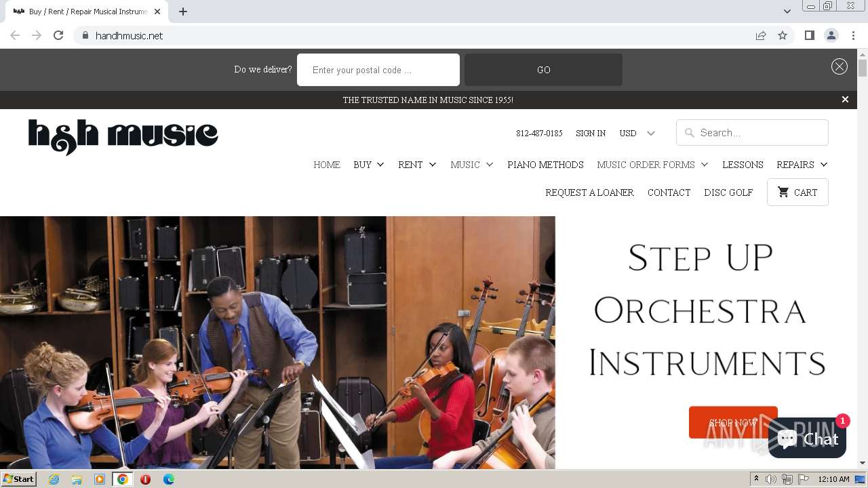This screenshot has width=868, height=488.
Task: Dismiss the Trusted Name announcement bar
Action: pyautogui.click(x=845, y=100)
